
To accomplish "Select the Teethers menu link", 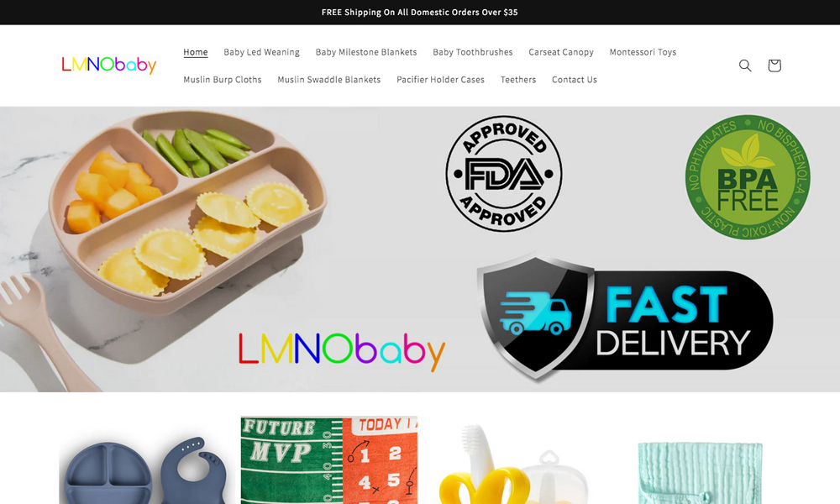I will click(518, 79).
